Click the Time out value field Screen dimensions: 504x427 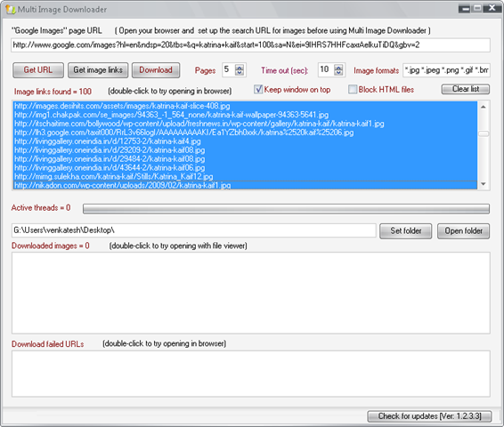(x=326, y=70)
